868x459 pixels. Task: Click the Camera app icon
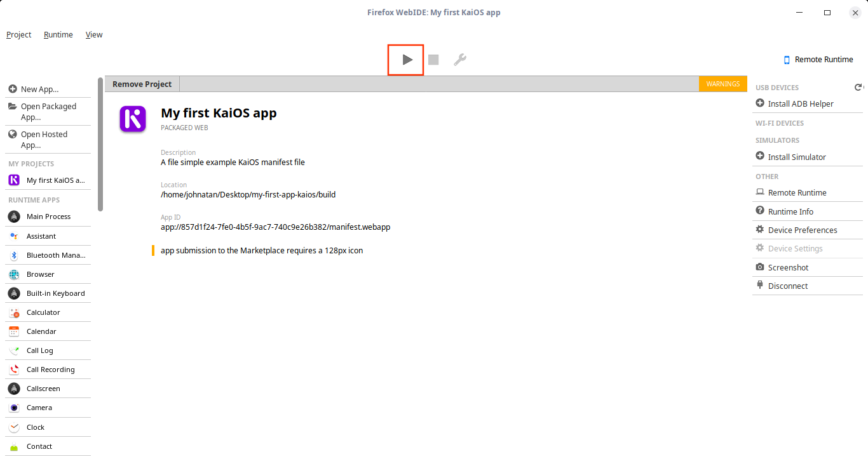14,408
